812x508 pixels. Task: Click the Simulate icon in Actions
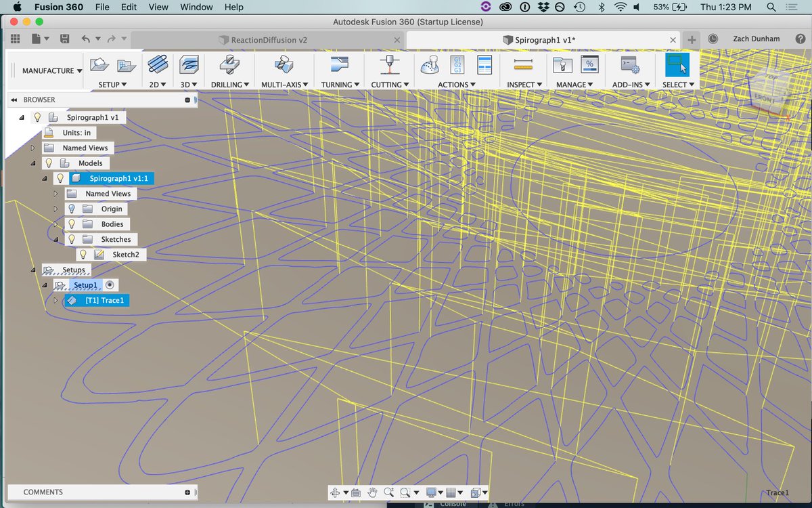click(x=429, y=66)
